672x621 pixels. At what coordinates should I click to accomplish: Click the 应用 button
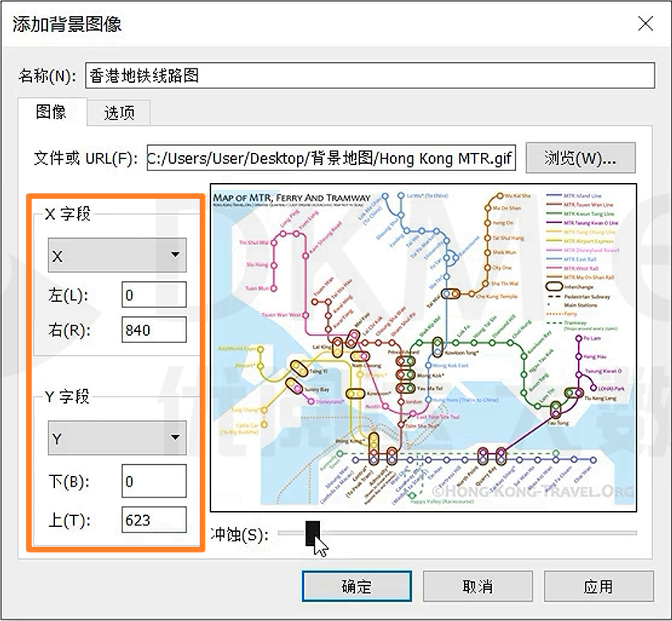(x=599, y=586)
